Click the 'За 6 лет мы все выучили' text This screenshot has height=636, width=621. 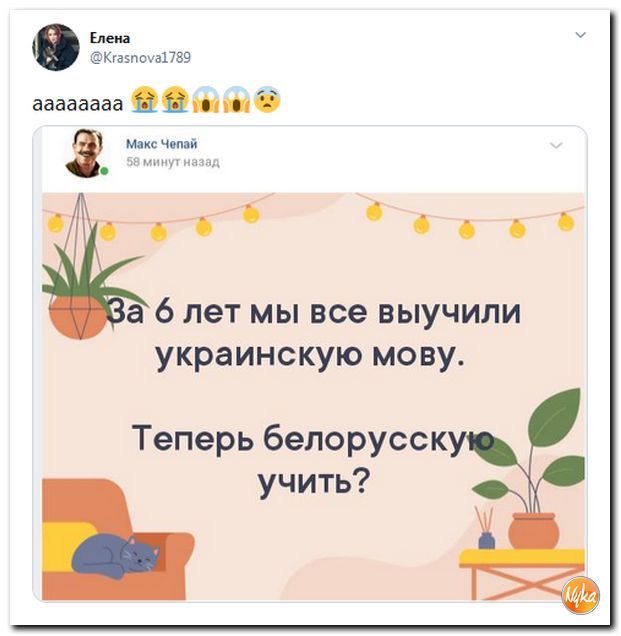pos(315,313)
